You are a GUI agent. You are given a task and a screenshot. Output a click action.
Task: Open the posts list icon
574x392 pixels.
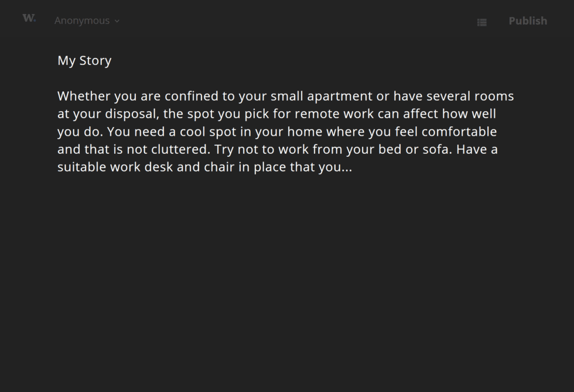(481, 22)
